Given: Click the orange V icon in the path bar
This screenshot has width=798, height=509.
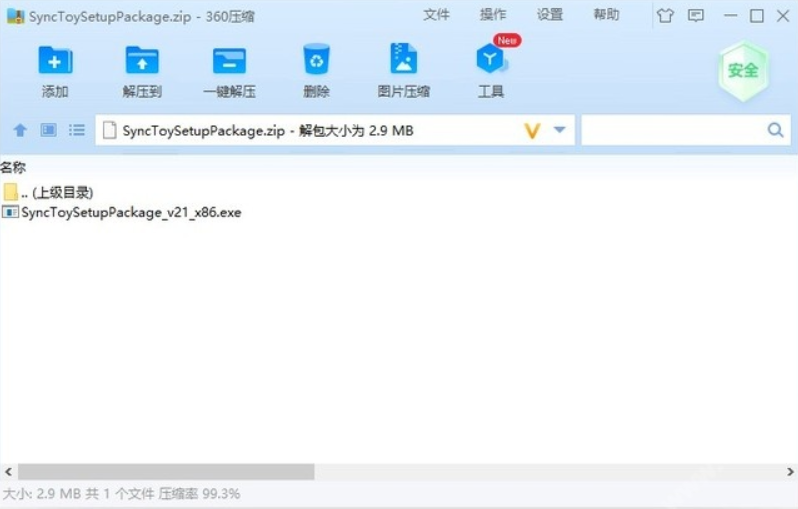Looking at the screenshot, I should pyautogui.click(x=532, y=131).
